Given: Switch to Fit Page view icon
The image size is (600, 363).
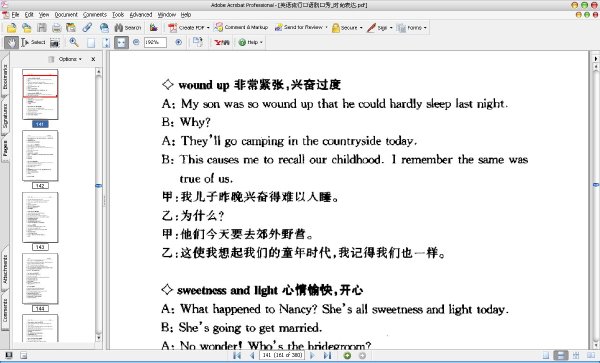Looking at the screenshot, I should click(106, 42).
